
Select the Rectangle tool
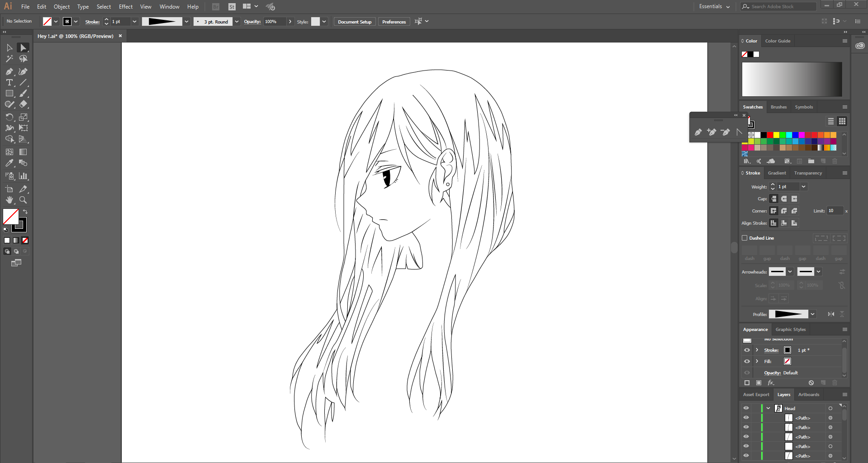click(x=9, y=94)
